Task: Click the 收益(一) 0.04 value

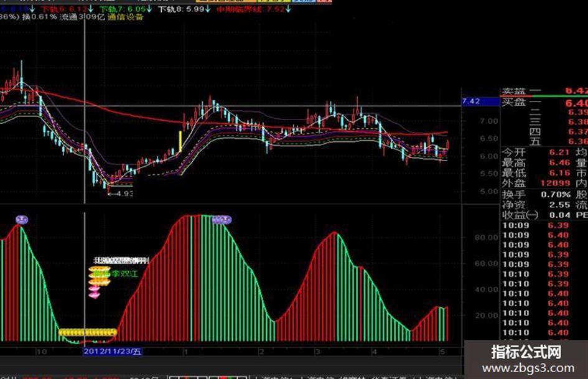Action: pos(560,215)
